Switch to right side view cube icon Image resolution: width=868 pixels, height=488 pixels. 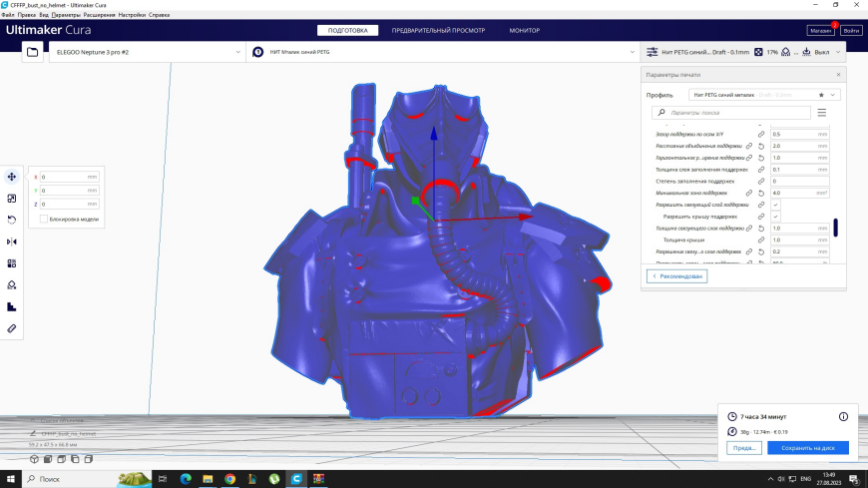tap(88, 459)
